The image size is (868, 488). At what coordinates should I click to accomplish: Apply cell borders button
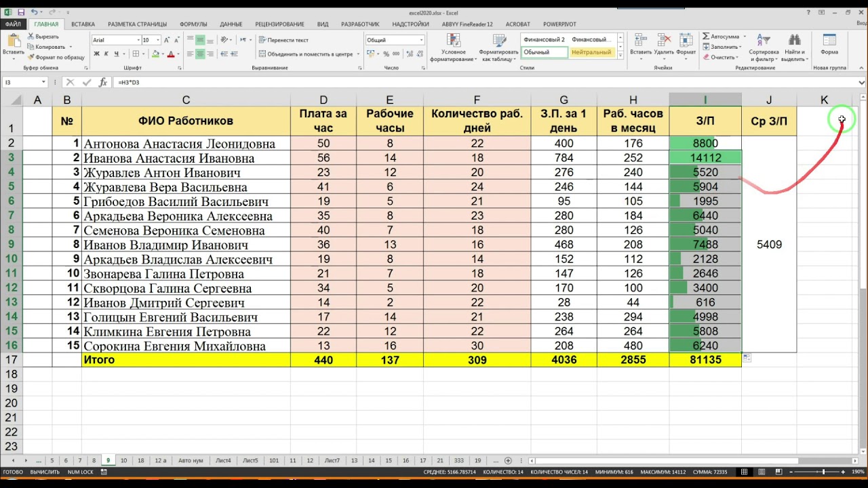tap(136, 54)
